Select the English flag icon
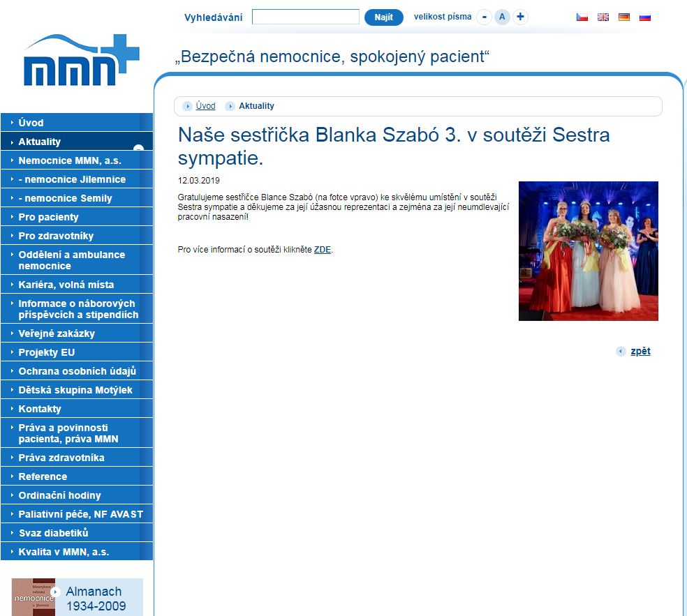 point(603,17)
